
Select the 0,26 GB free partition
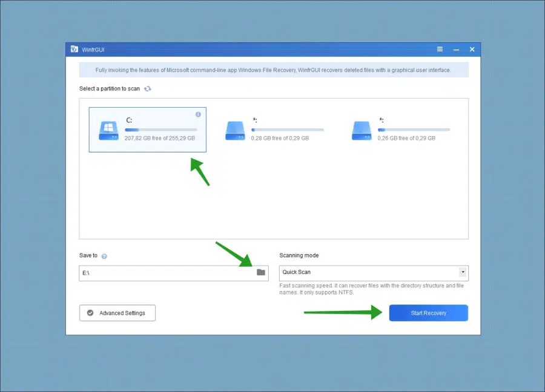click(x=400, y=129)
